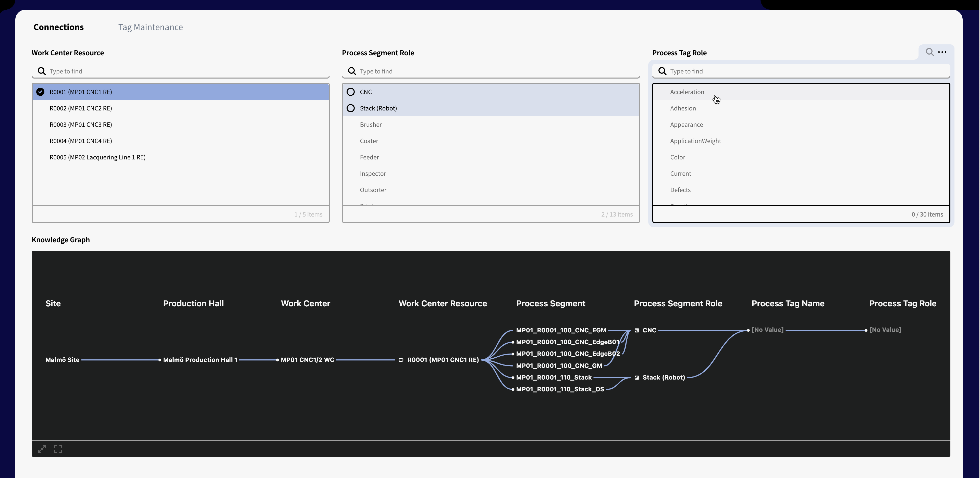The image size is (980, 478).
Task: Click the Malmö Site graph node
Action: pyautogui.click(x=62, y=360)
